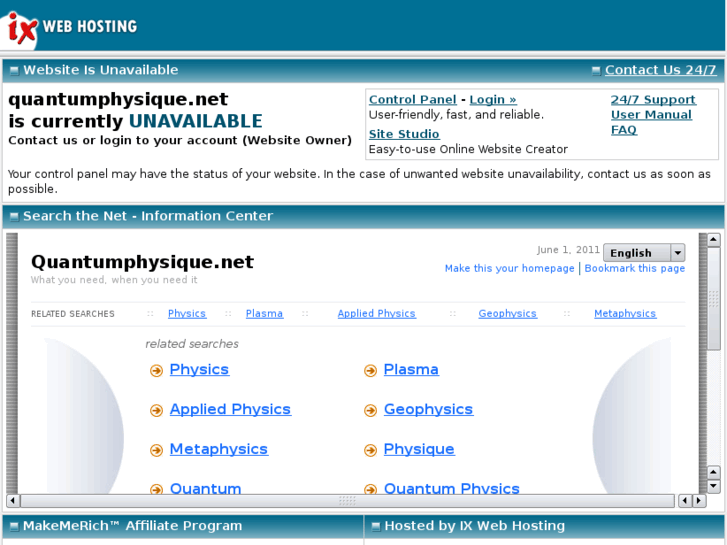Screen dimensions: 727x545
Task: Click the UNAVAILABLE status text
Action: 196,121
